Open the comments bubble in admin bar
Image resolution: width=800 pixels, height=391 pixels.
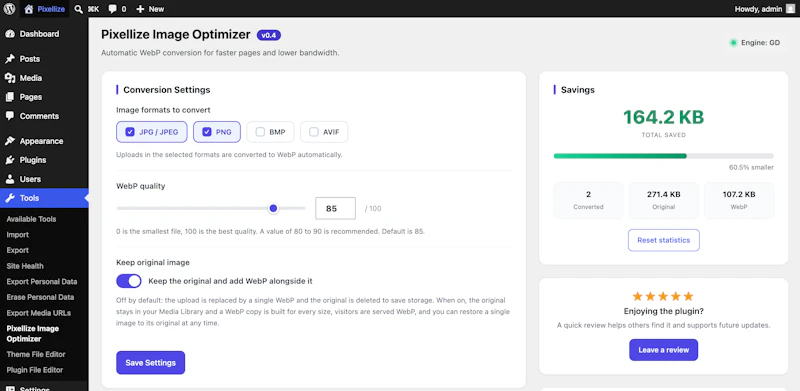[x=112, y=9]
